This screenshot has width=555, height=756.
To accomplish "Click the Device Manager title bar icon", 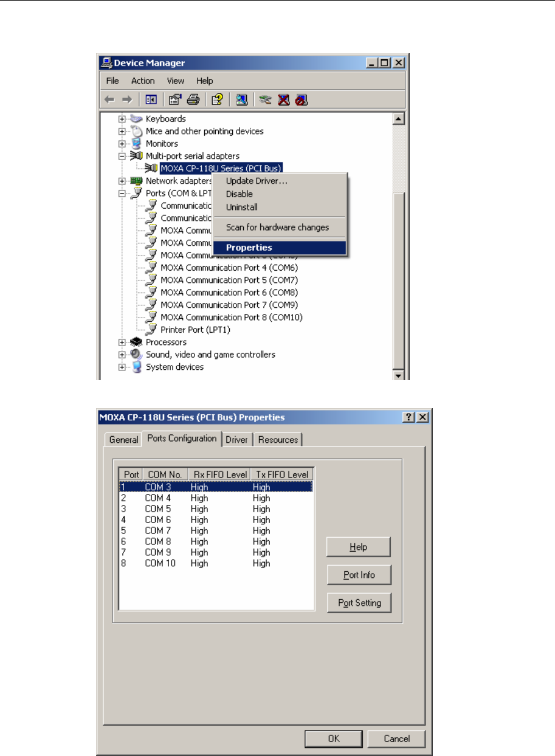I will pos(107,63).
